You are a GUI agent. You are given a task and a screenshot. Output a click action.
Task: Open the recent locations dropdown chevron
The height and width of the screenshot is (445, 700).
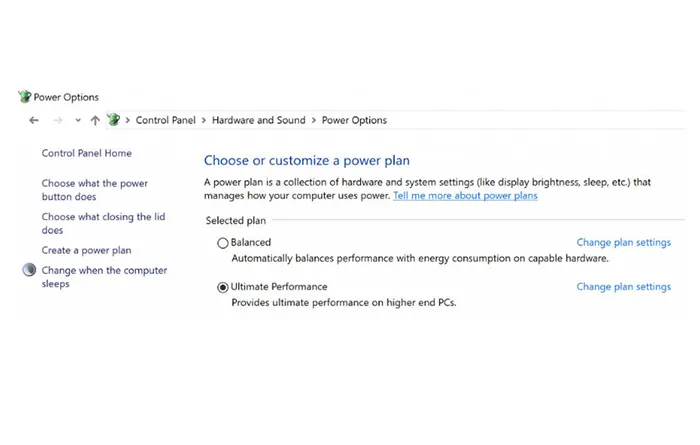(x=77, y=120)
